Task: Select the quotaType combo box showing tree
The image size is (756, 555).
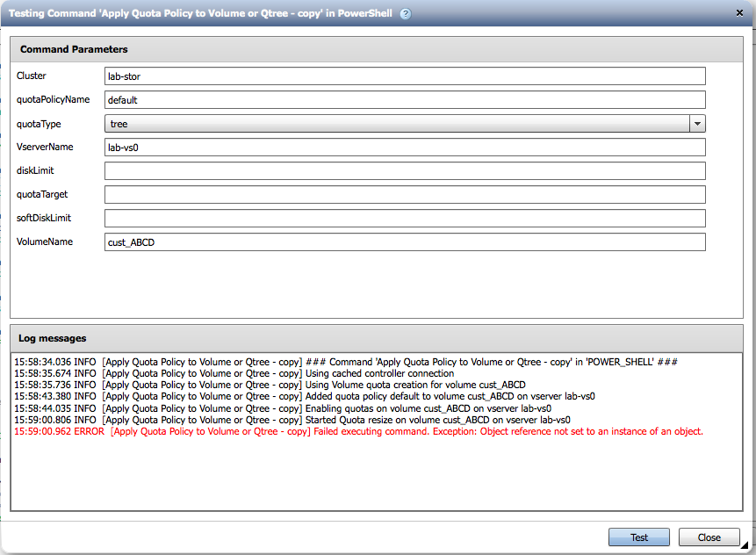Action: click(405, 124)
